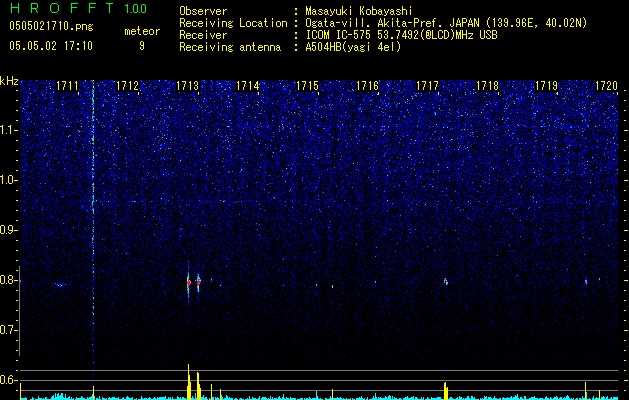Click the A504HB(yagi 4el) antenna text
This screenshot has height=400, width=629.
[353, 47]
